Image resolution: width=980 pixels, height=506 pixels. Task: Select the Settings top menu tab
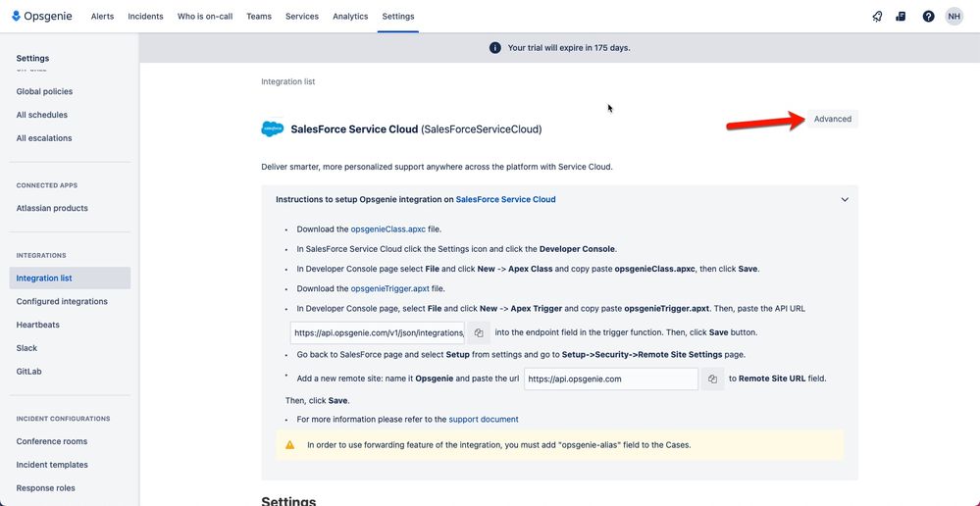click(398, 17)
